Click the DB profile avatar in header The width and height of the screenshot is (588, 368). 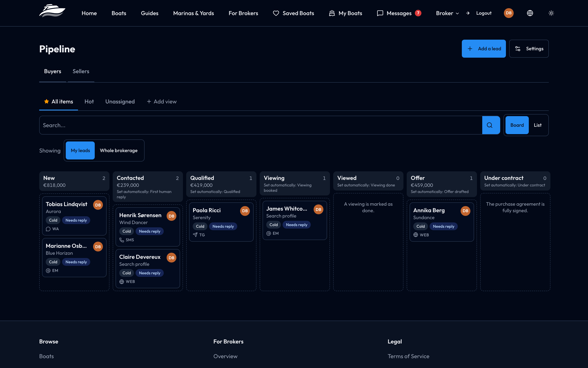coord(509,13)
